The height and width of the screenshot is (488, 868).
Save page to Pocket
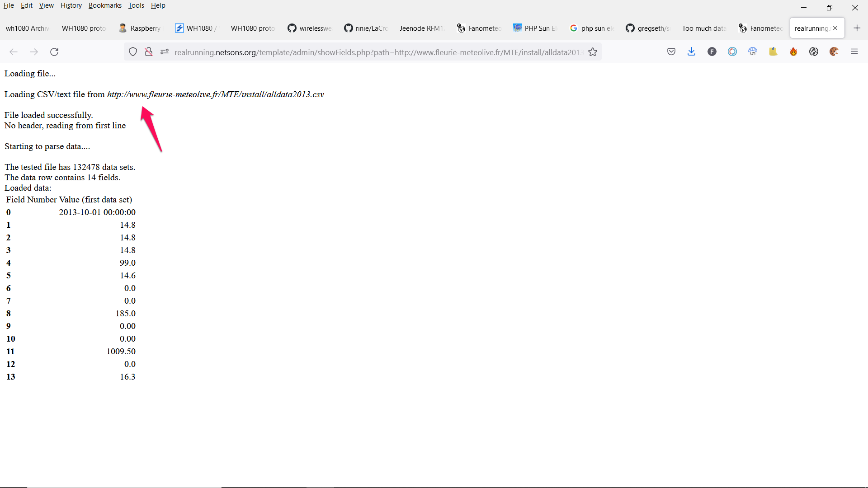point(671,52)
